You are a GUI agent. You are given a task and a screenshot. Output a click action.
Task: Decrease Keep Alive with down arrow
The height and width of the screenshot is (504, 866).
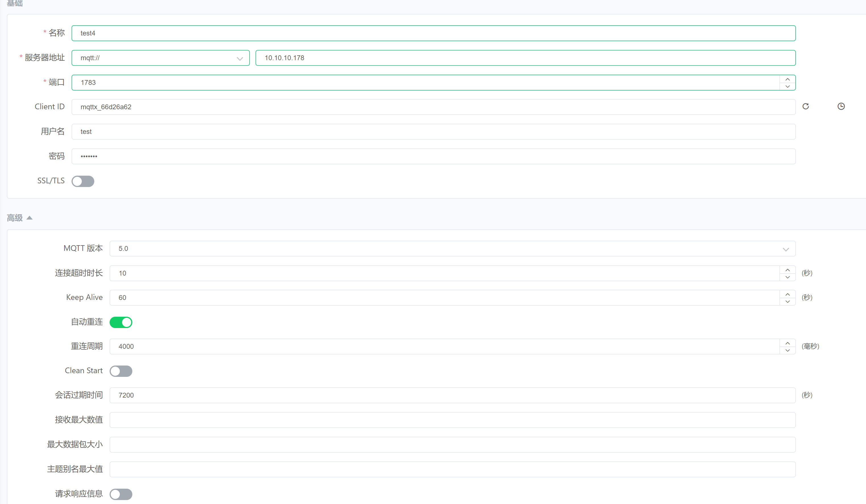point(787,302)
